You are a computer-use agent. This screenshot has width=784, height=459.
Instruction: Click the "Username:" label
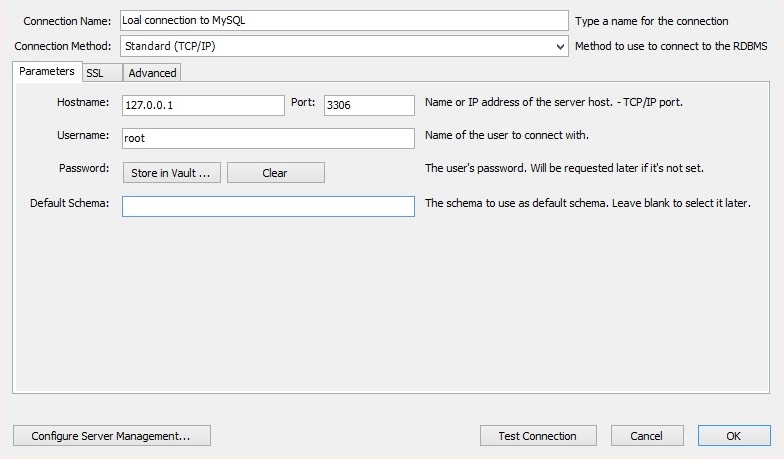83,135
